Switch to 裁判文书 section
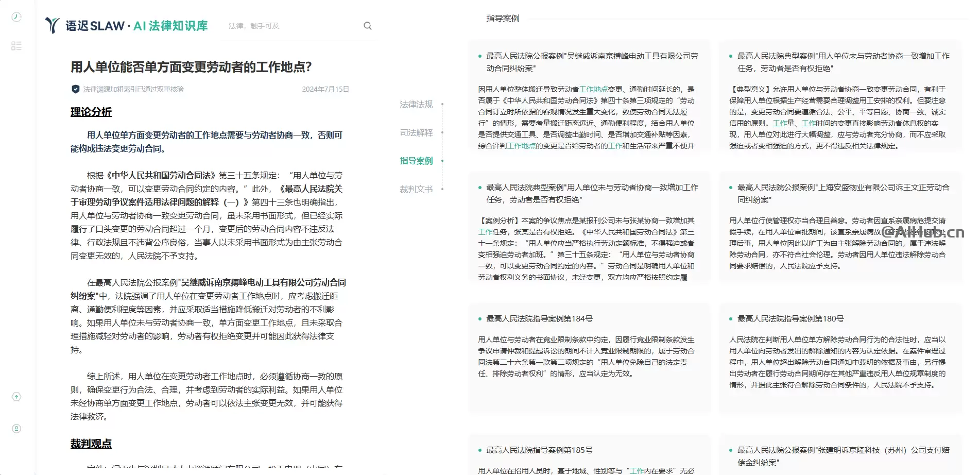 [416, 190]
